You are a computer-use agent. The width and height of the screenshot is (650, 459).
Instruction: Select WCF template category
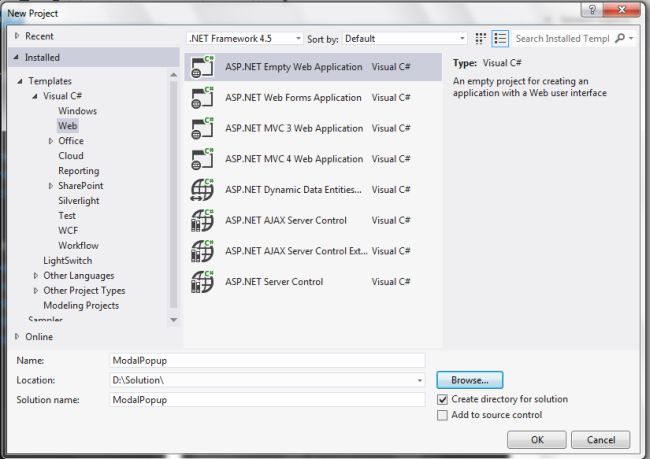68,231
